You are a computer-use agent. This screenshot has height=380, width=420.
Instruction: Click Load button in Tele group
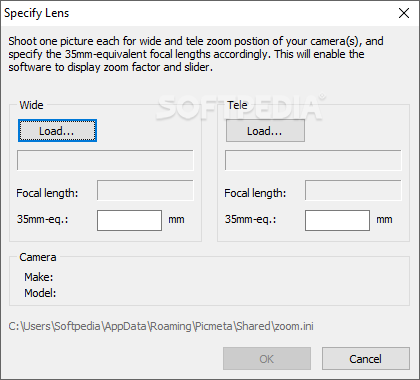pos(265,131)
